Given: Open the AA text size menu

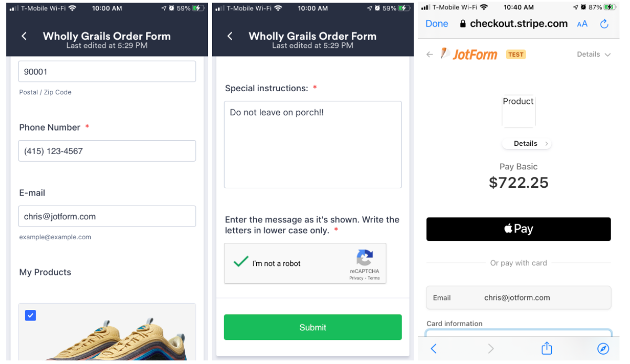Looking at the screenshot, I should pyautogui.click(x=582, y=24).
